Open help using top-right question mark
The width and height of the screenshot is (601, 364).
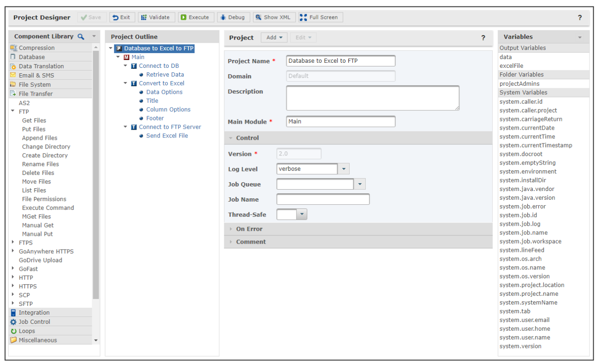580,18
